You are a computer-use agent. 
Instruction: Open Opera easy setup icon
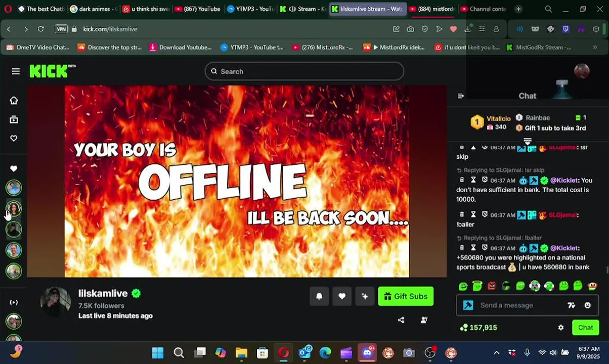tap(482, 29)
